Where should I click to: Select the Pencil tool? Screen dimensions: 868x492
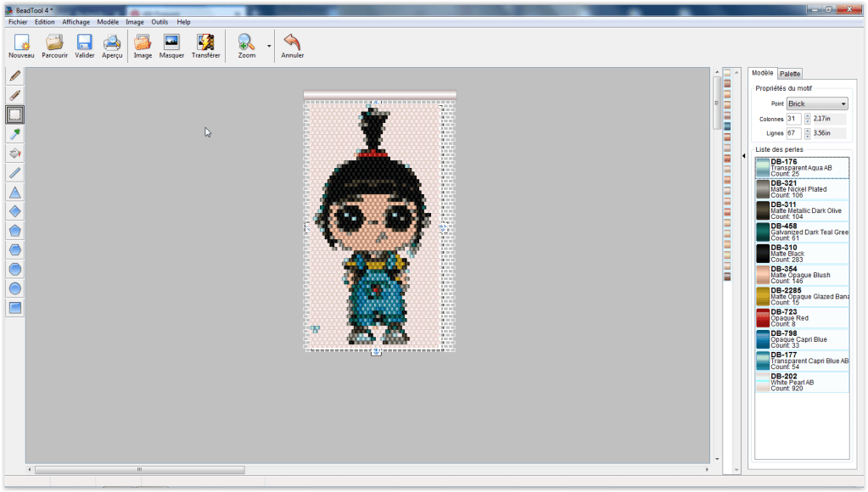(x=14, y=76)
